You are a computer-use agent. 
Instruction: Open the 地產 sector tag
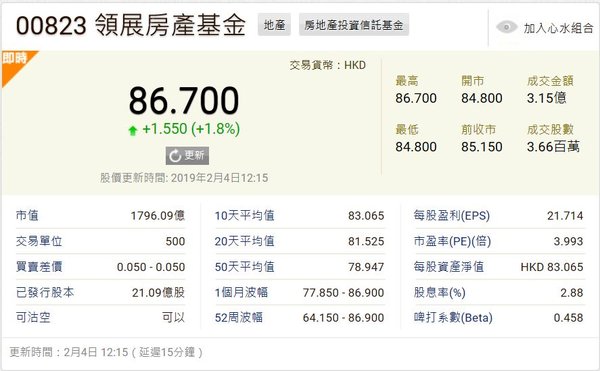click(x=274, y=25)
